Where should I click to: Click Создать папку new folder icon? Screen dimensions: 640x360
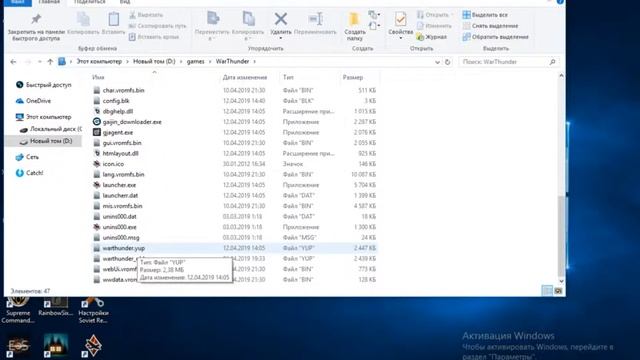(354, 19)
